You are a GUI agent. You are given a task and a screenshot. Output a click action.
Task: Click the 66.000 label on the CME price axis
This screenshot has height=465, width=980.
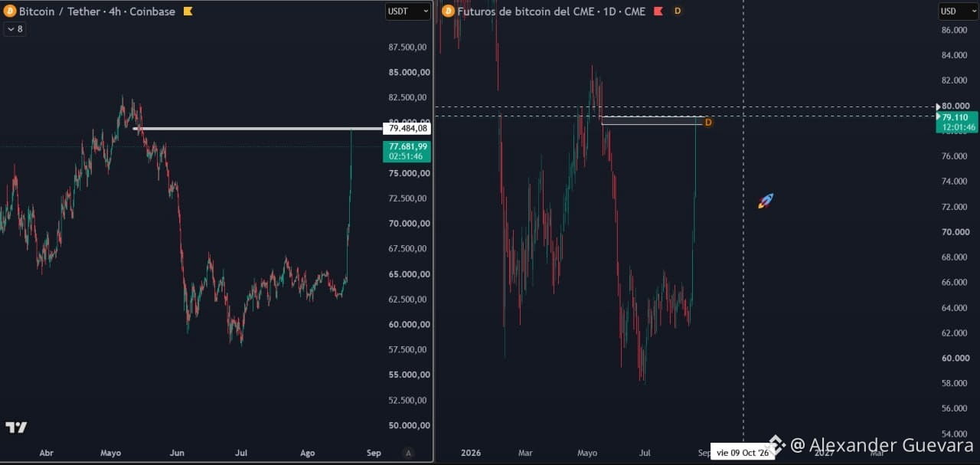(955, 283)
